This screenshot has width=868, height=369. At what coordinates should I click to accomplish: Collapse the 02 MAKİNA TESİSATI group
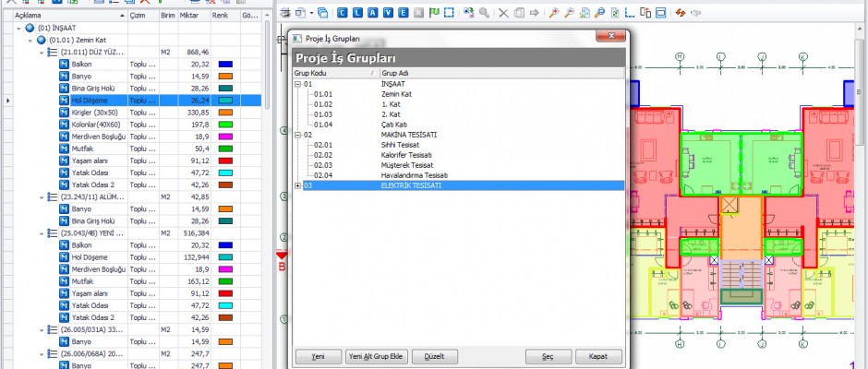pyautogui.click(x=297, y=135)
